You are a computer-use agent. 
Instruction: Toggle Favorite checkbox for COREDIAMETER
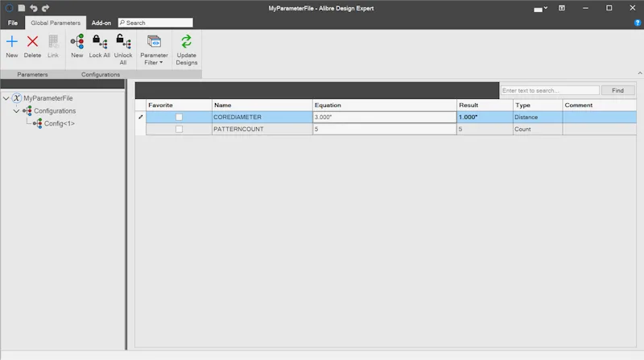179,117
